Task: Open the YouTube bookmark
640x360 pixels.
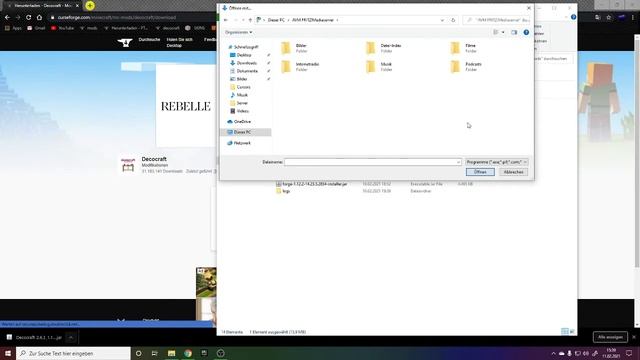Action: tap(62, 28)
